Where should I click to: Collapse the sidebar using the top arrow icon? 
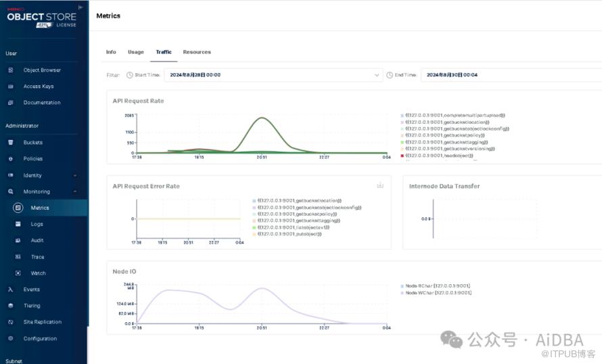point(81,7)
